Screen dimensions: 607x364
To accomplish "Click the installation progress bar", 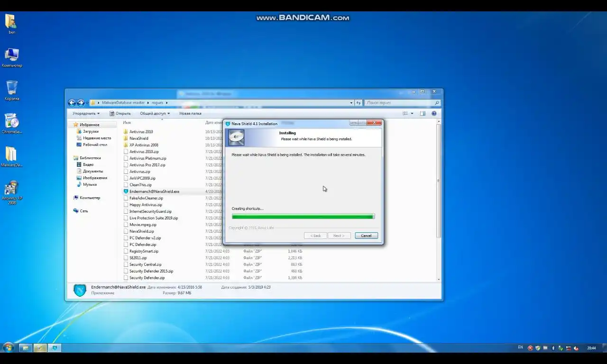I will 303,217.
